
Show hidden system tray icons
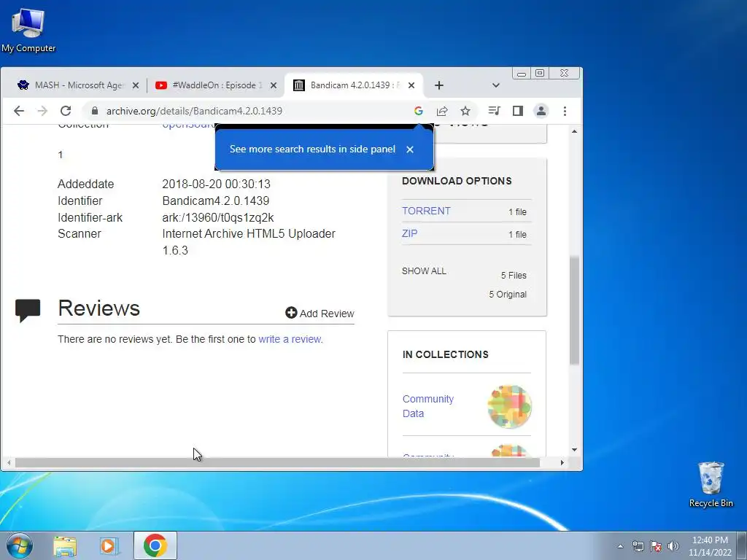tap(620, 546)
